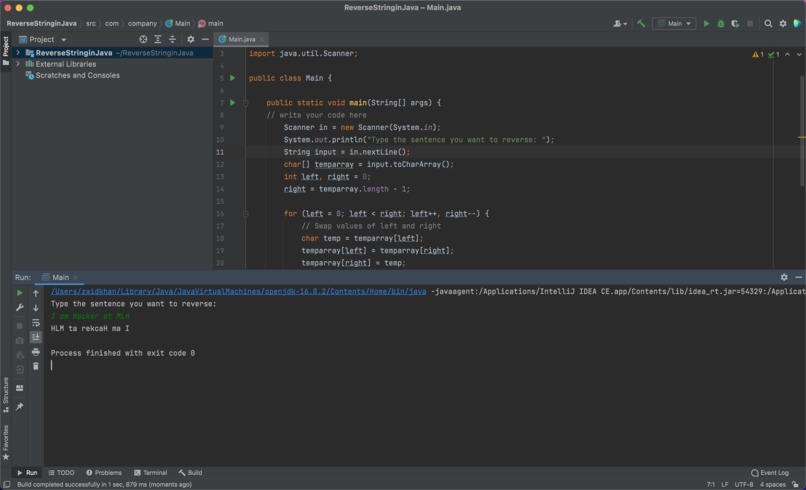806x490 pixels.
Task: Open the TODO tool window
Action: pos(61,473)
